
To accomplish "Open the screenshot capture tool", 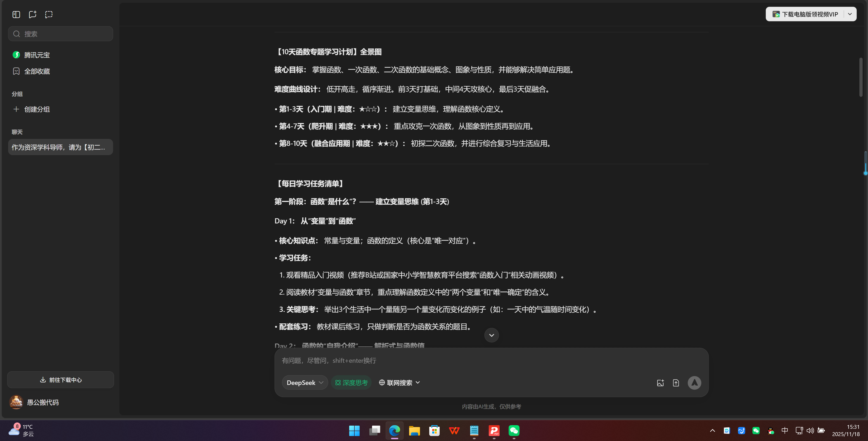I will pyautogui.click(x=49, y=14).
